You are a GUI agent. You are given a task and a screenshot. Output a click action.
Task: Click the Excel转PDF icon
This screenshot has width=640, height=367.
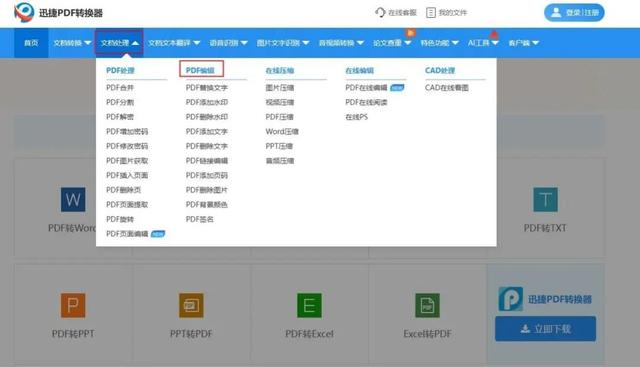tap(427, 305)
